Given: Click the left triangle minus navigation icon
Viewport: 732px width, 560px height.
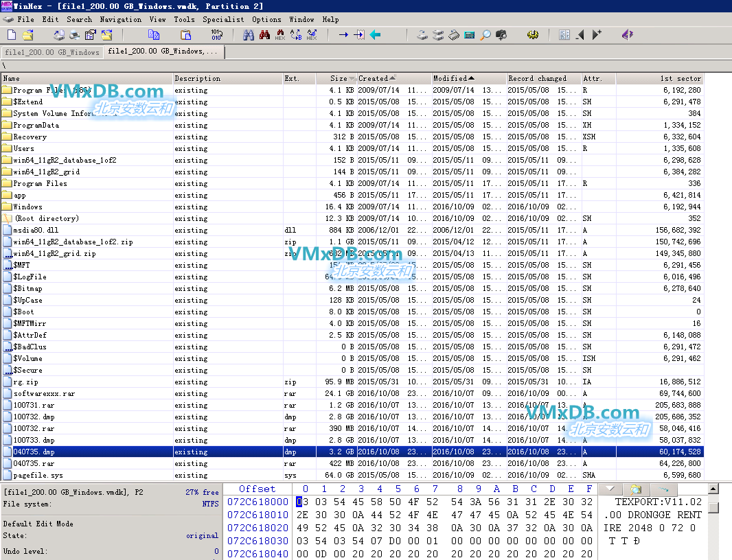Looking at the screenshot, I should click(x=580, y=34).
